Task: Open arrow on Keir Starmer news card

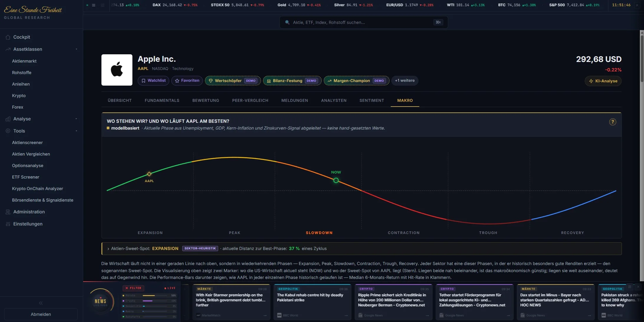Action: (265, 316)
